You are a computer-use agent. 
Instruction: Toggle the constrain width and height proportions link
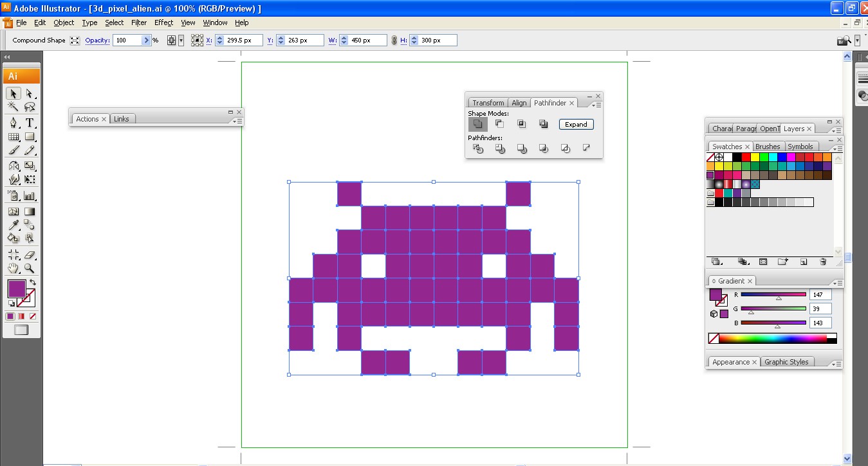point(393,40)
